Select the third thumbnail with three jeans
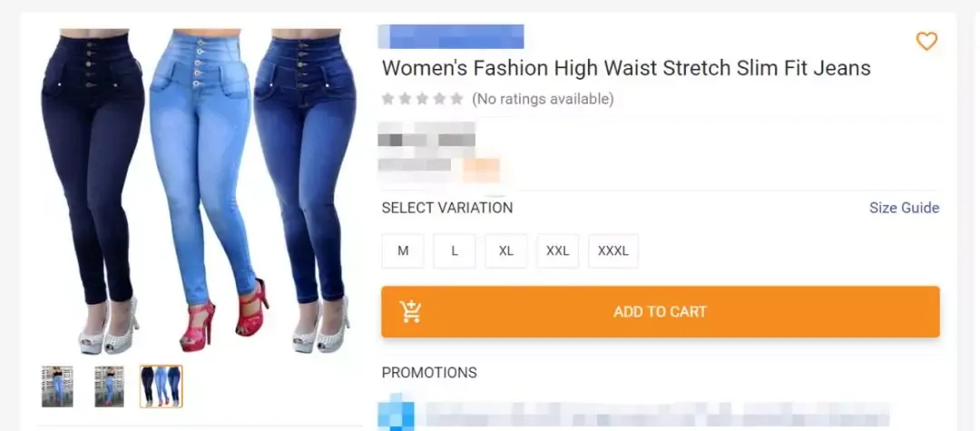This screenshot has height=431, width=980. 162,387
